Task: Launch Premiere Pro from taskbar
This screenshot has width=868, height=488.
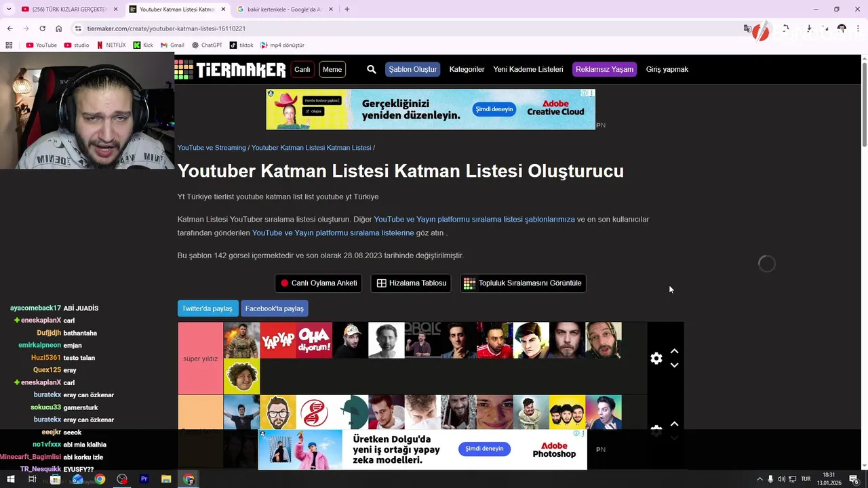Action: click(144, 479)
